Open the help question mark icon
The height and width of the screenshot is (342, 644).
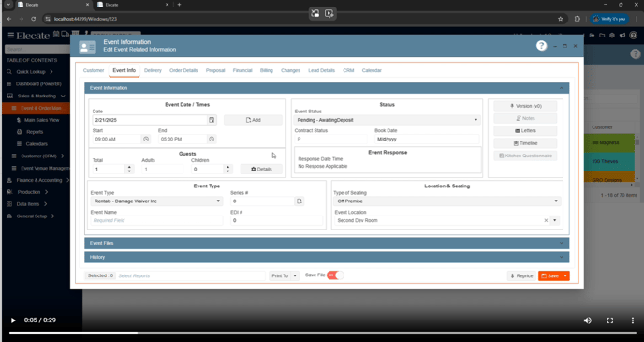click(x=541, y=46)
